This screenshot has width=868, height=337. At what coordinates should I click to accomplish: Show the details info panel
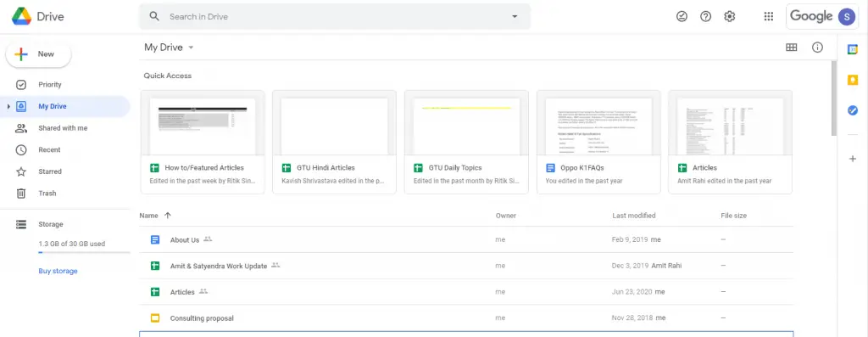pyautogui.click(x=818, y=48)
